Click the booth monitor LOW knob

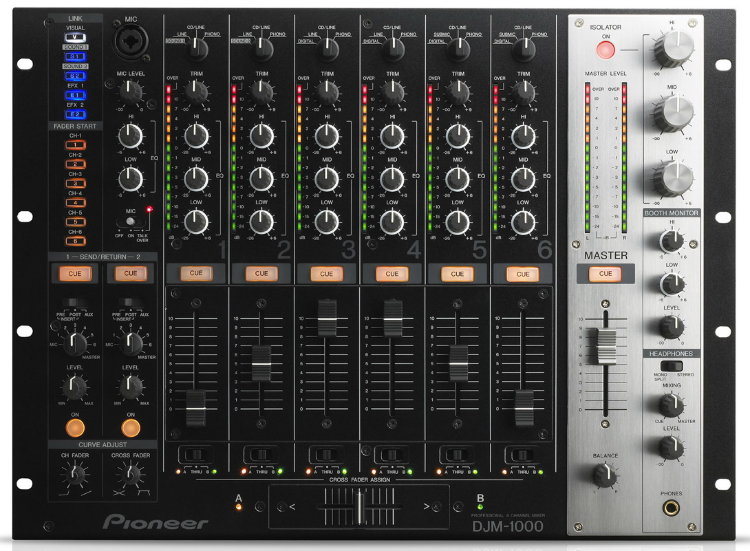(672, 284)
